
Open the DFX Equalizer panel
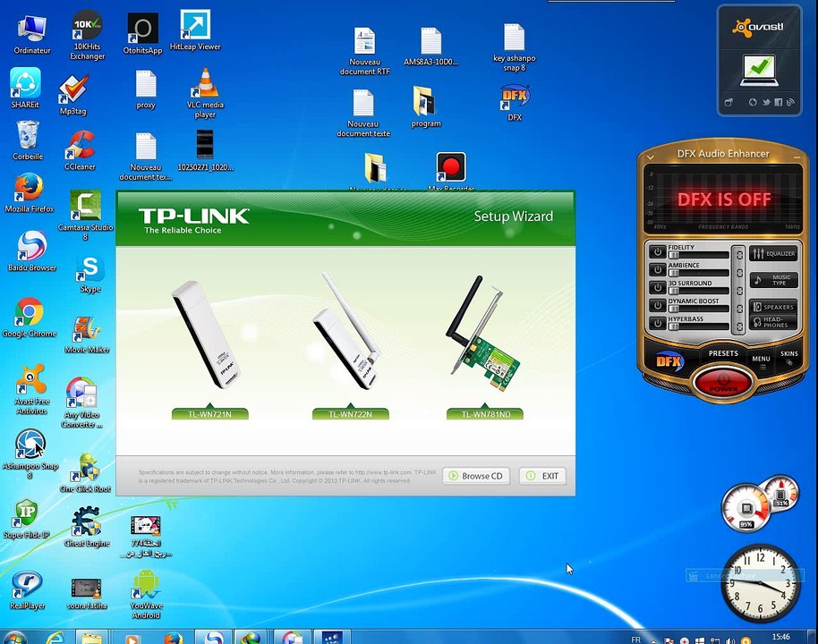[773, 253]
